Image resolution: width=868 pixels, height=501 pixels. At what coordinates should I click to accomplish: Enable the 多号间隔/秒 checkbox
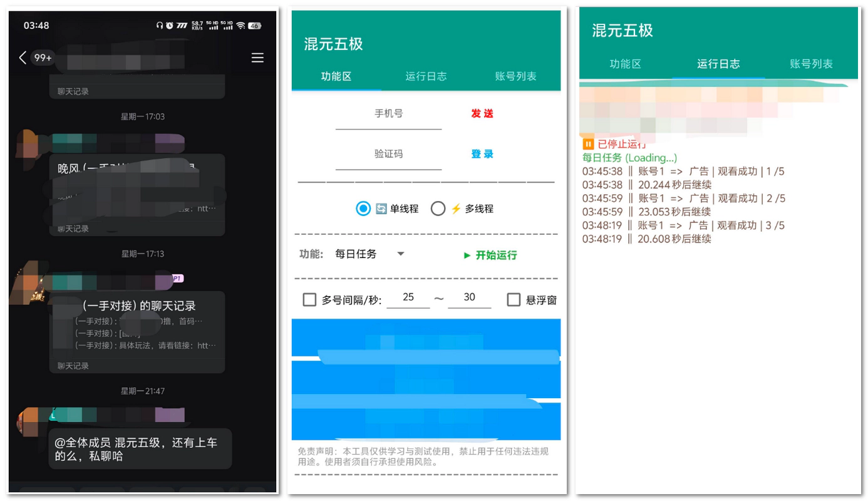(x=309, y=300)
